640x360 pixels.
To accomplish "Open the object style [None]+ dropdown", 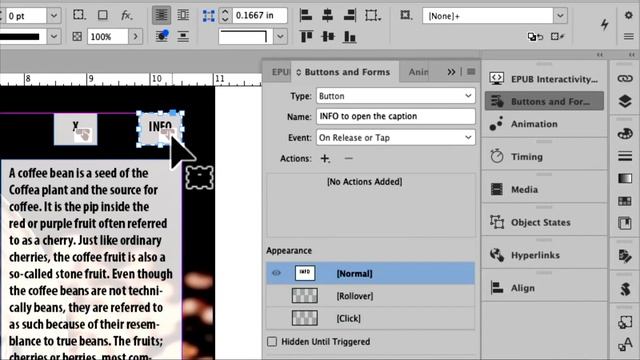I will [x=560, y=16].
